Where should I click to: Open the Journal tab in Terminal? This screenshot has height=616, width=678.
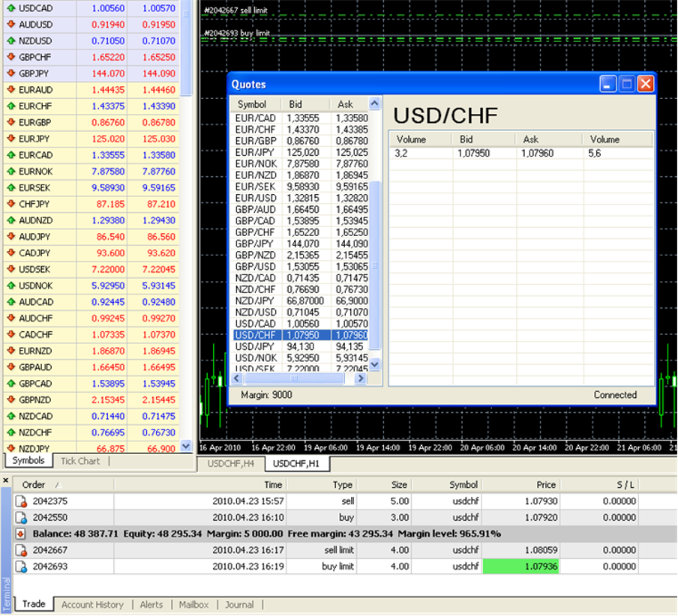[239, 605]
